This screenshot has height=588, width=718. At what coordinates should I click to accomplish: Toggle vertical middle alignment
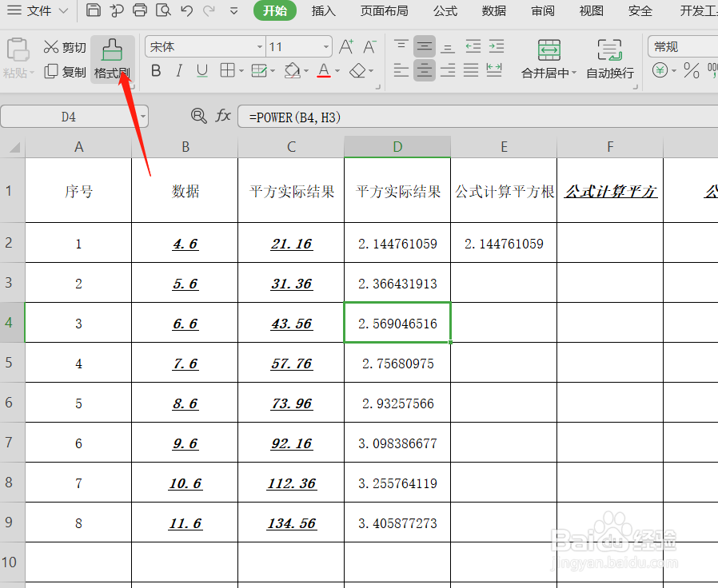(425, 46)
